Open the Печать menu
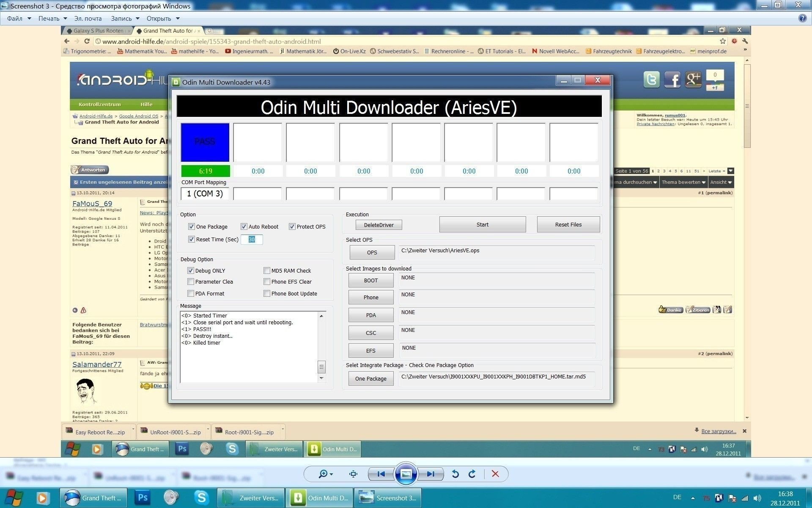812x508 pixels. 49,19
